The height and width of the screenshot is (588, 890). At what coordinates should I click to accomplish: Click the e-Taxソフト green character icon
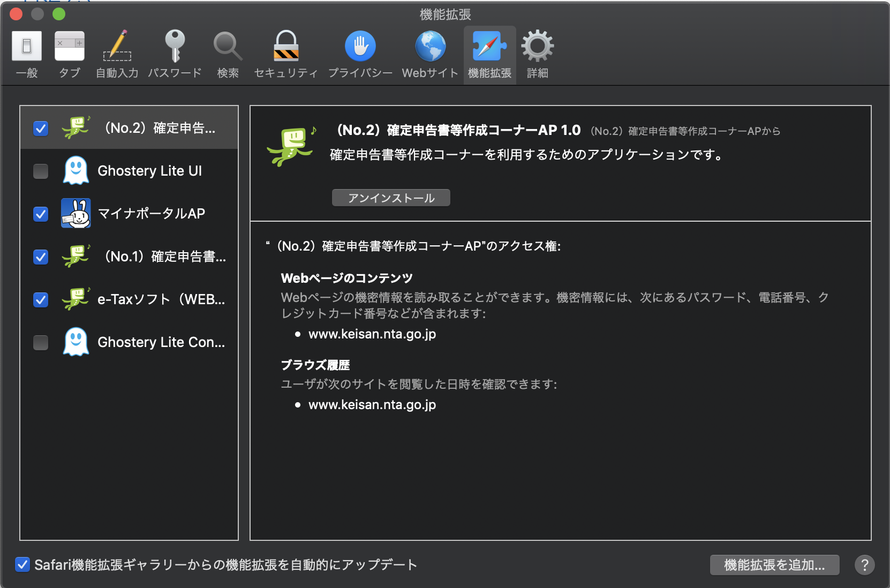(x=76, y=299)
